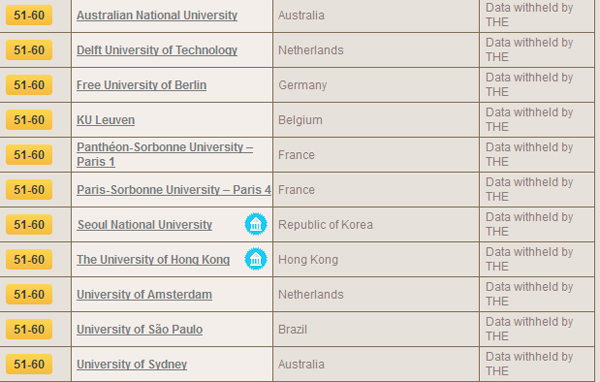Viewport: 600px width, 382px height.
Task: Click the 51-60 rank badge for University of Sydney
Action: point(29,364)
